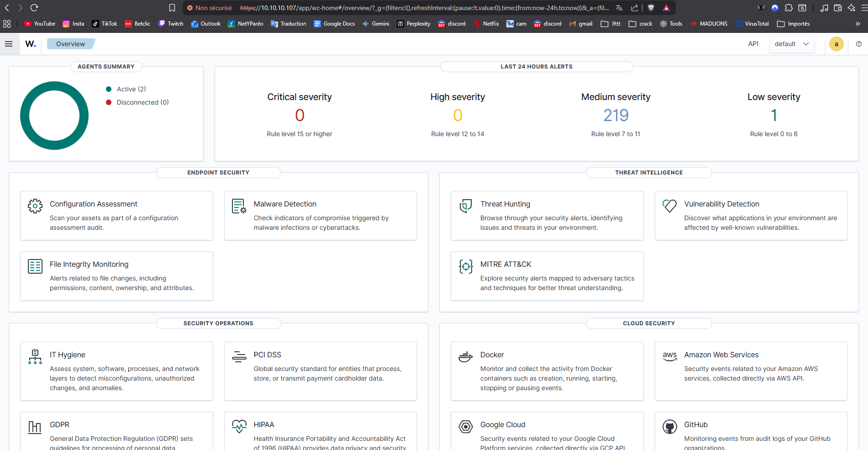This screenshot has width=868, height=450.
Task: Click the Vulnerability Detection heart icon
Action: coord(669,206)
